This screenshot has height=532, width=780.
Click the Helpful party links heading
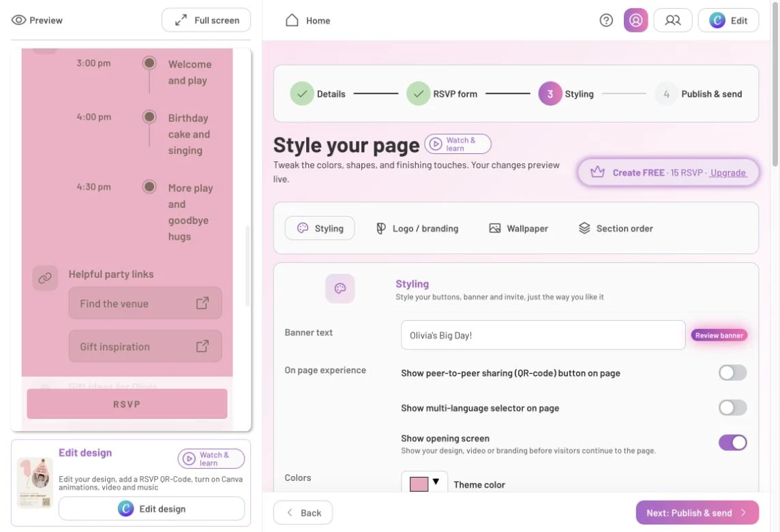pyautogui.click(x=111, y=275)
